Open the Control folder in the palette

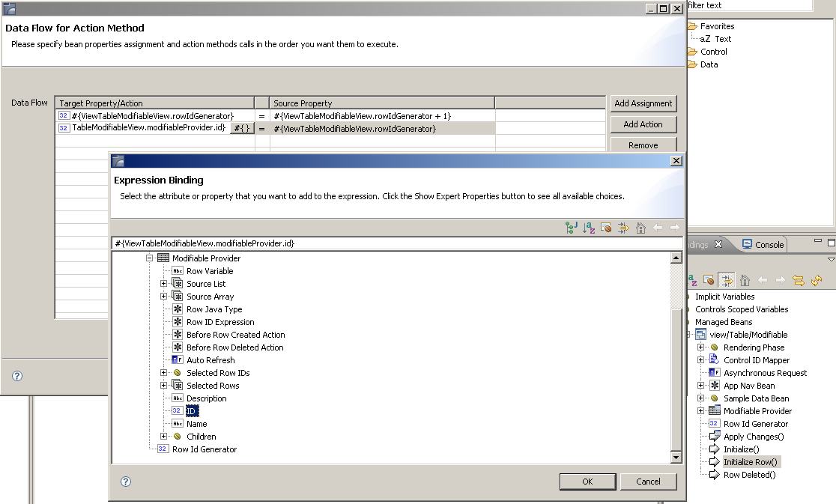713,52
